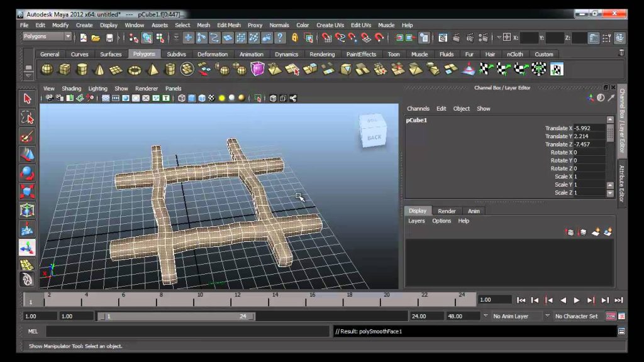Activate the Lasso select tool

tap(27, 118)
